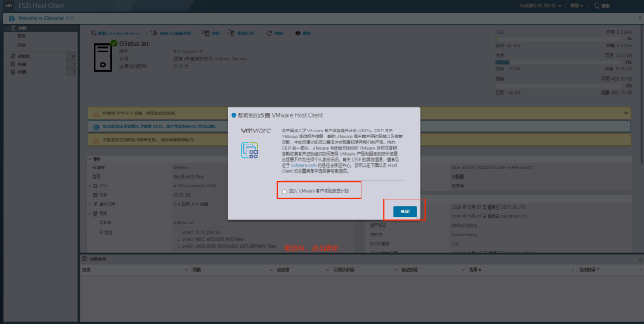Maximize recent tasks panel via corner icon
This screenshot has width=644, height=324.
point(641,260)
